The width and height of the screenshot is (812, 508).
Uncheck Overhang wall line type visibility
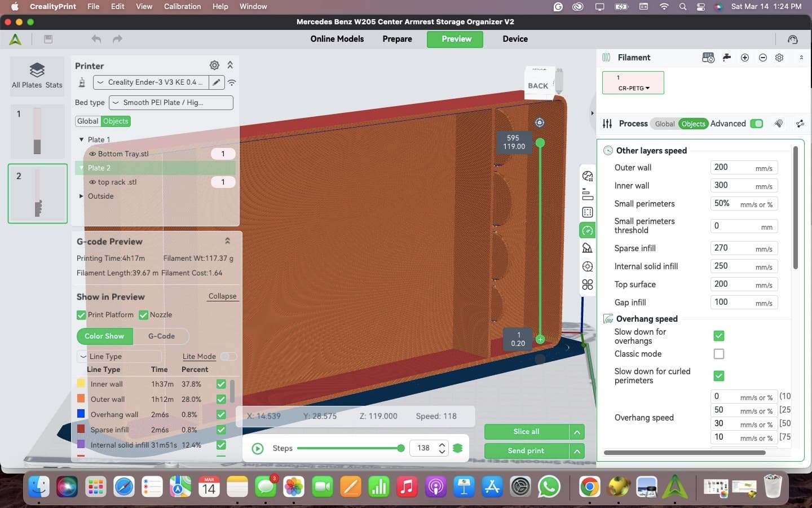pyautogui.click(x=221, y=414)
